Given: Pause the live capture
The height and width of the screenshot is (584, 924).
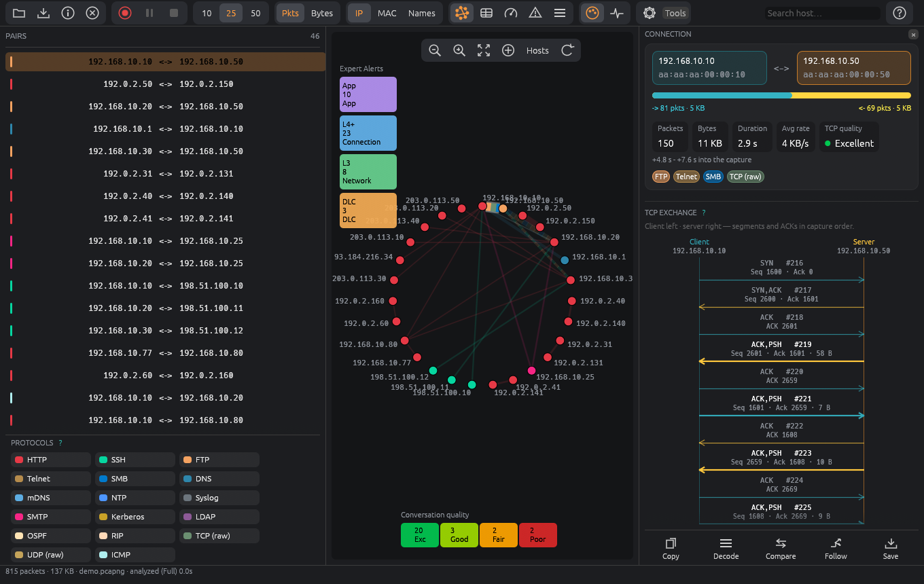Looking at the screenshot, I should tap(149, 13).
